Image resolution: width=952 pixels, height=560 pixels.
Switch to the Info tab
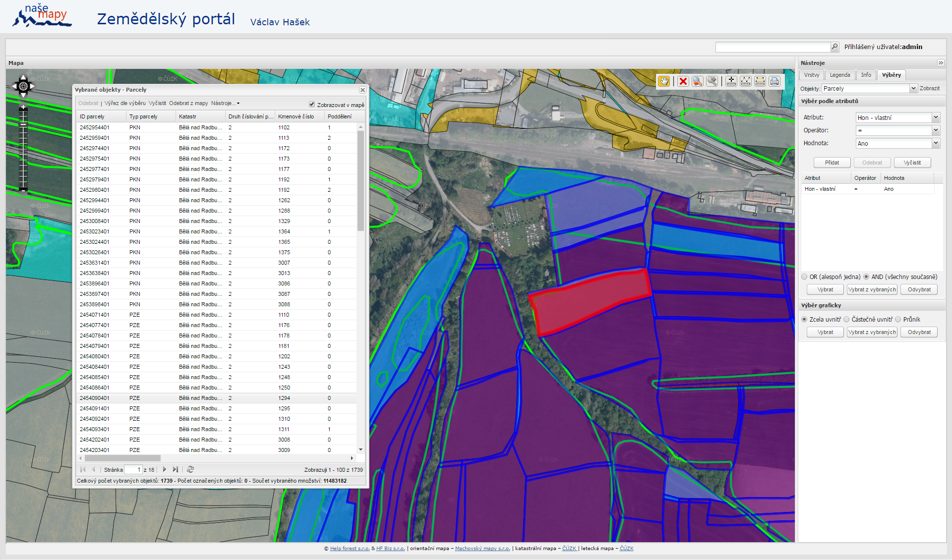[x=866, y=75]
